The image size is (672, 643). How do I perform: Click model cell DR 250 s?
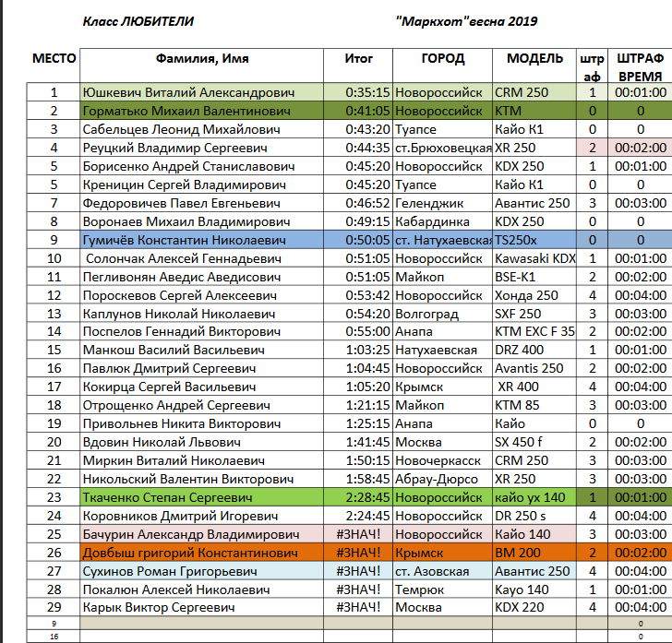point(534,516)
